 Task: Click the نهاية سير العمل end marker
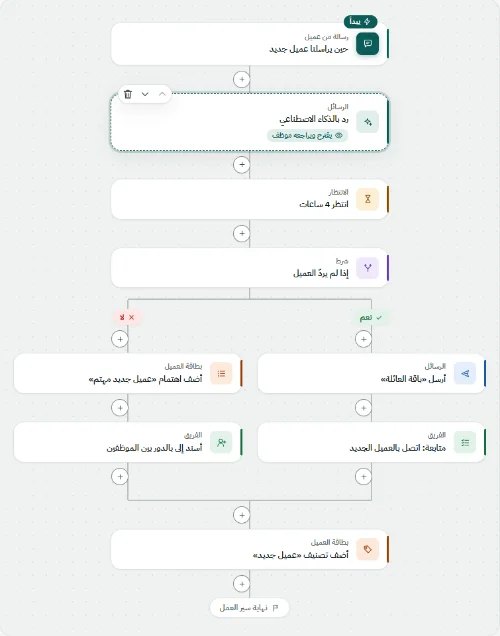point(249,608)
